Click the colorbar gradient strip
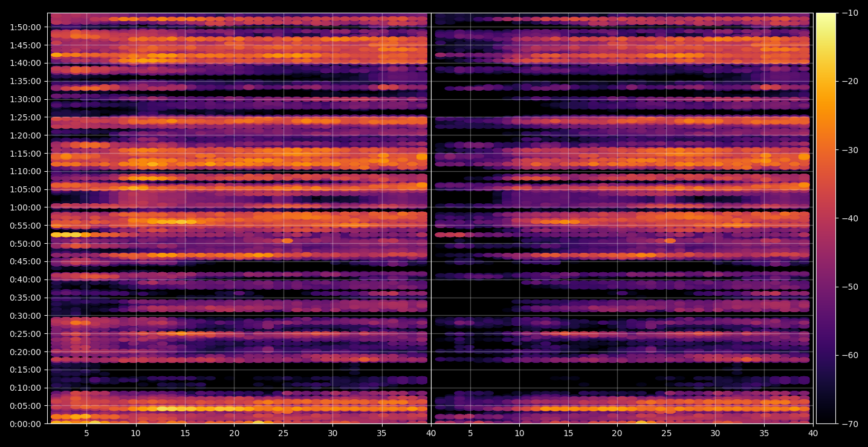 coord(826,218)
